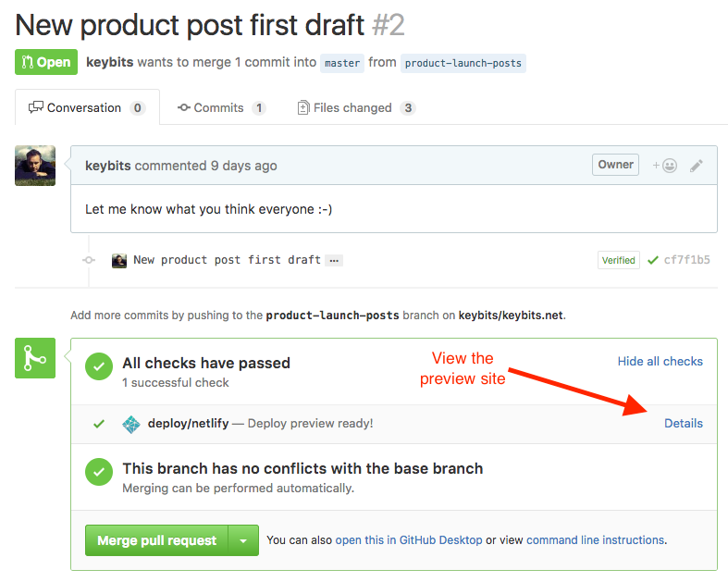Click the keybits avatar beside the comment

(x=35, y=166)
